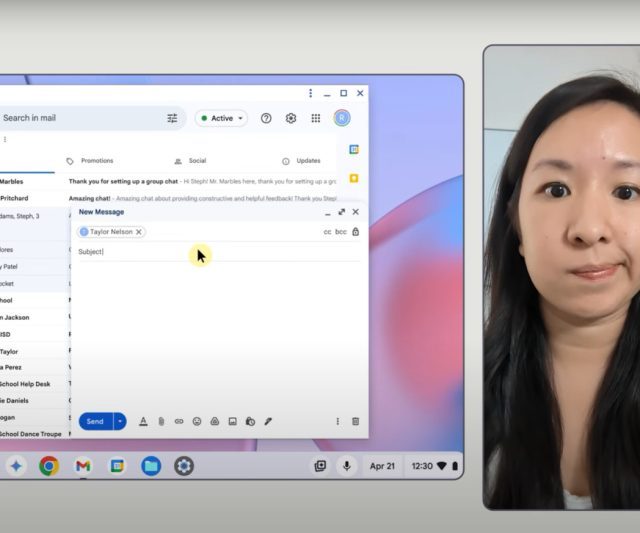Open email row from School Help Desk
The width and height of the screenshot is (640, 533).
tap(35, 384)
